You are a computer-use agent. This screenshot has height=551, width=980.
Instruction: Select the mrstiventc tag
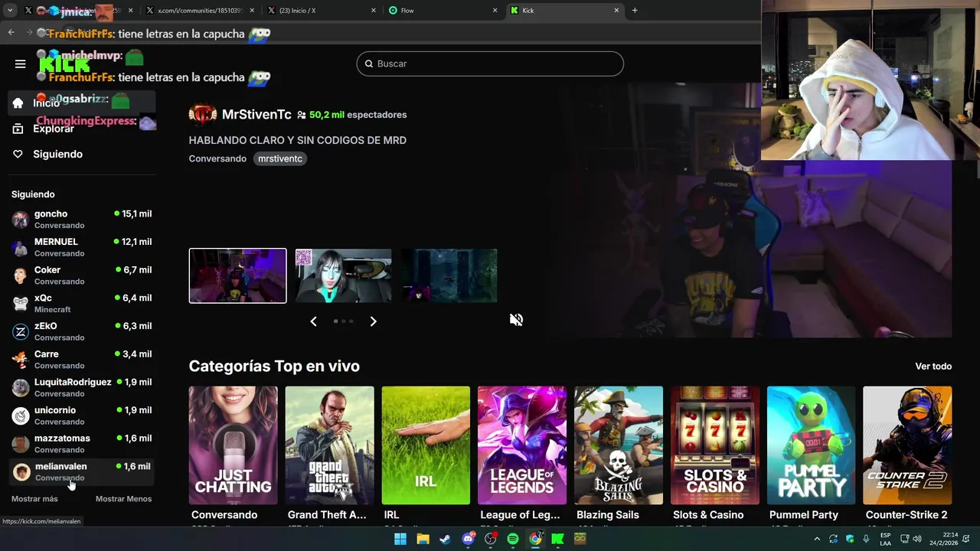280,158
